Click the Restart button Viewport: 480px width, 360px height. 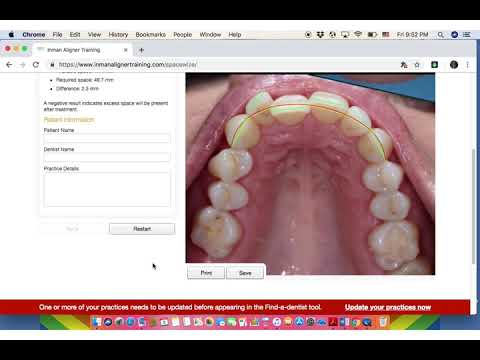click(x=142, y=229)
